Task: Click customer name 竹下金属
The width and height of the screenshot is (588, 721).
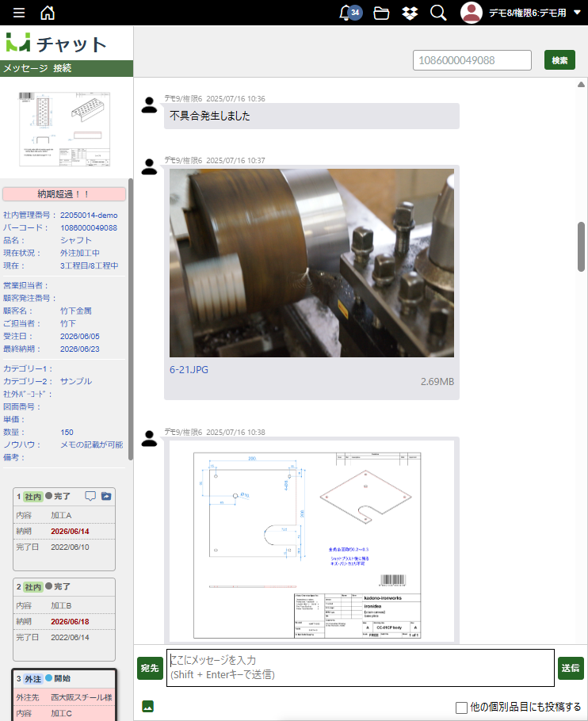Action: [76, 311]
